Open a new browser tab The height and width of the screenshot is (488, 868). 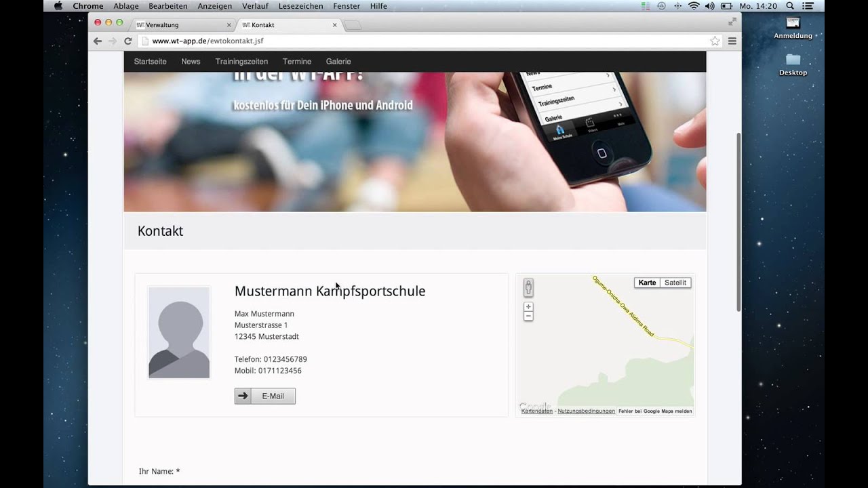pos(353,26)
